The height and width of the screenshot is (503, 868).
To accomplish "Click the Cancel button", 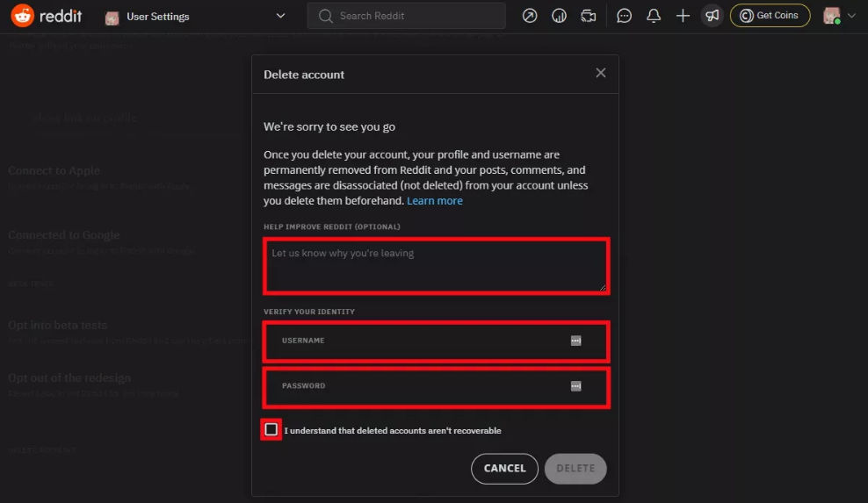I will point(504,469).
